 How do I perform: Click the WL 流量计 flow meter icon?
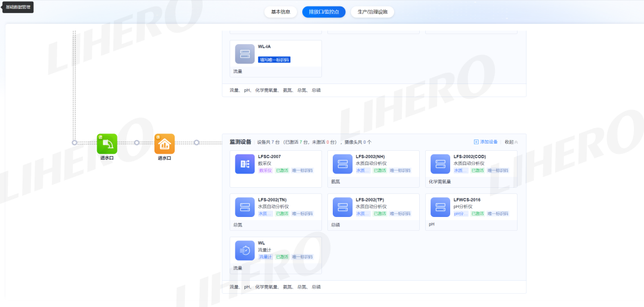click(x=244, y=250)
